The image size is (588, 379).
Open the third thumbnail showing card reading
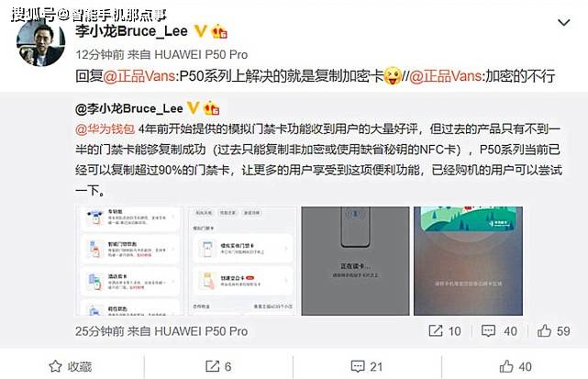point(355,261)
